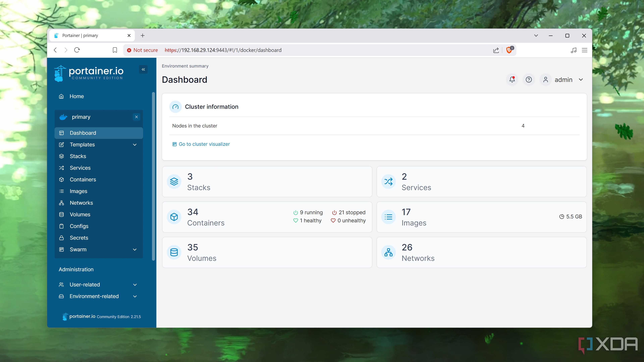The height and width of the screenshot is (362, 644).
Task: Follow the Go to cluster visualizer link
Action: pyautogui.click(x=201, y=144)
